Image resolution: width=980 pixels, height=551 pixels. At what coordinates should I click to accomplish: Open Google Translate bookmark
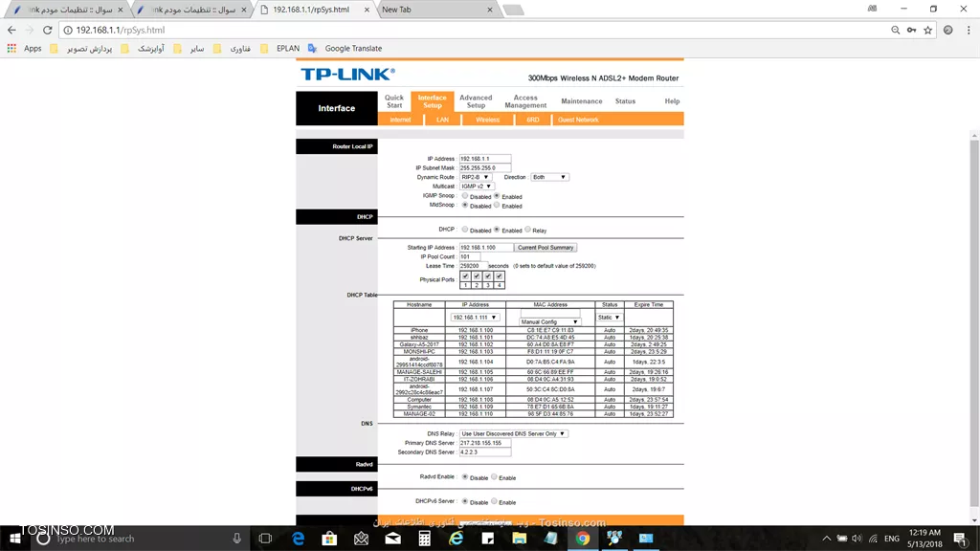click(345, 48)
